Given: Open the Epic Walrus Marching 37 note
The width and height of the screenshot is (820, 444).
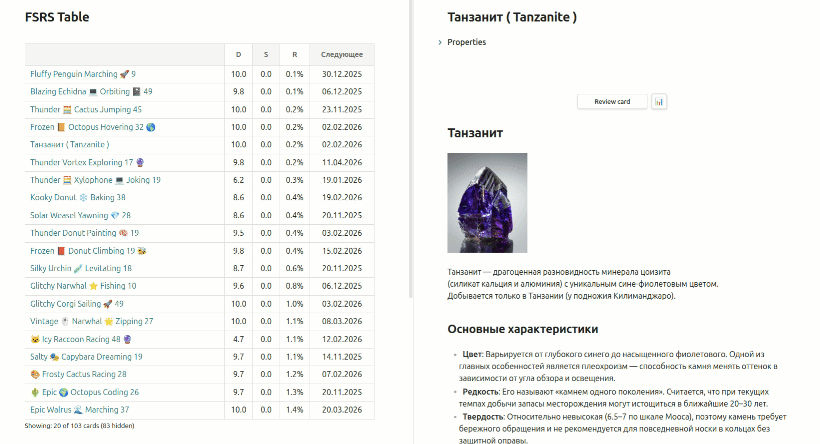Looking at the screenshot, I should [x=79, y=409].
